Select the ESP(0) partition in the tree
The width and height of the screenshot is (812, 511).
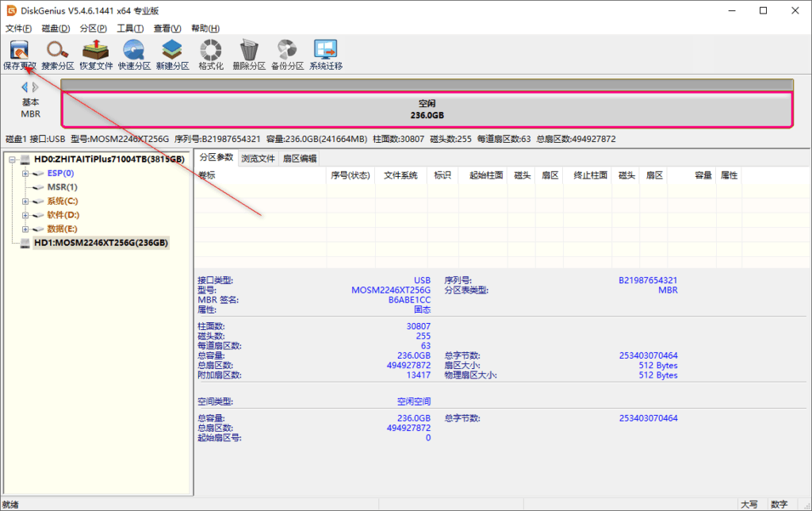[x=59, y=173]
